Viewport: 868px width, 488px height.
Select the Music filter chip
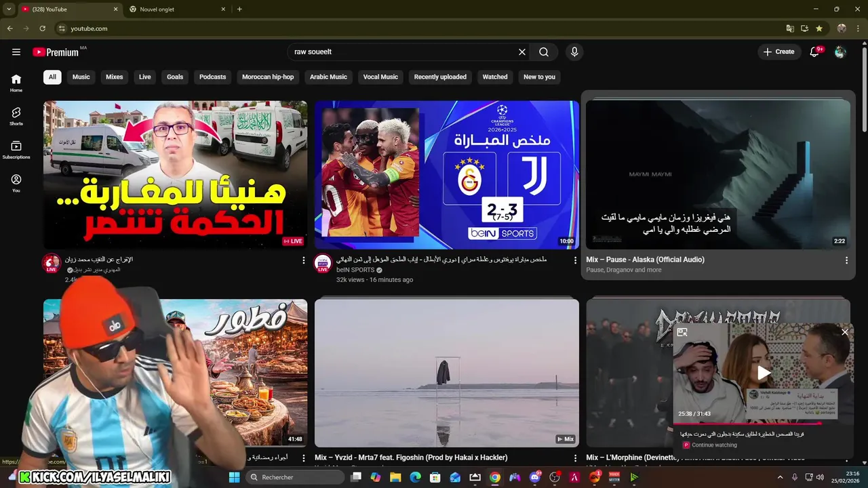click(x=81, y=77)
